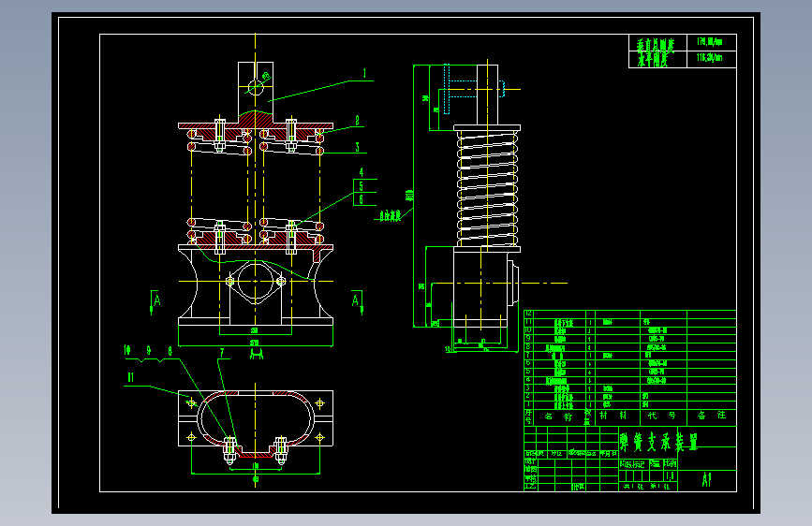The height and width of the screenshot is (526, 812).
Task: Click part callout number 2 beside upper plate
Action: coord(358,121)
